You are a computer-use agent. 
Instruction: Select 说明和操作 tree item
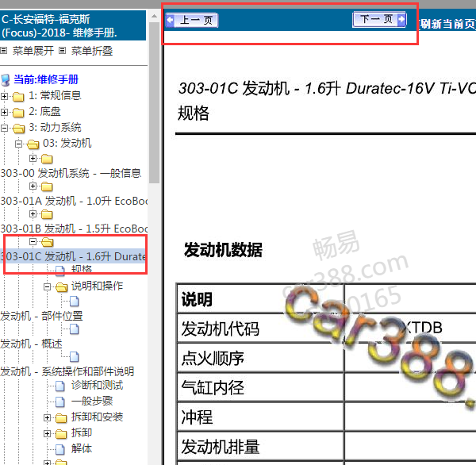(x=97, y=286)
